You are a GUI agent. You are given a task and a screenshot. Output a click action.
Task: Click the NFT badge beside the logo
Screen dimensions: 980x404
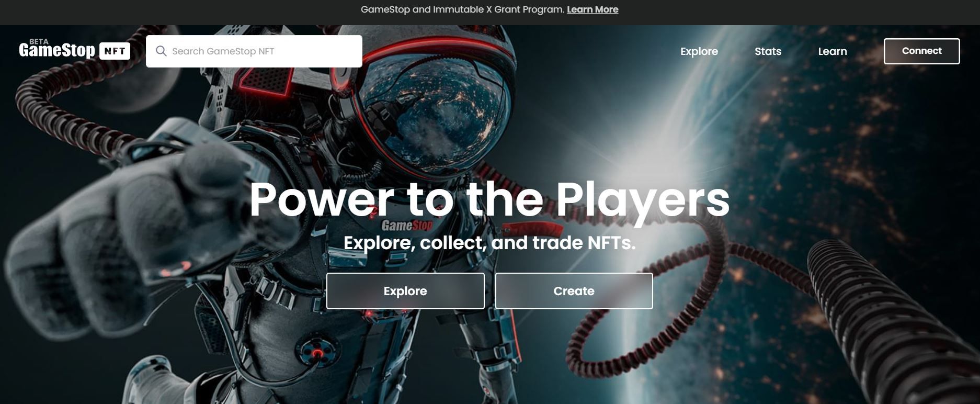tap(115, 51)
